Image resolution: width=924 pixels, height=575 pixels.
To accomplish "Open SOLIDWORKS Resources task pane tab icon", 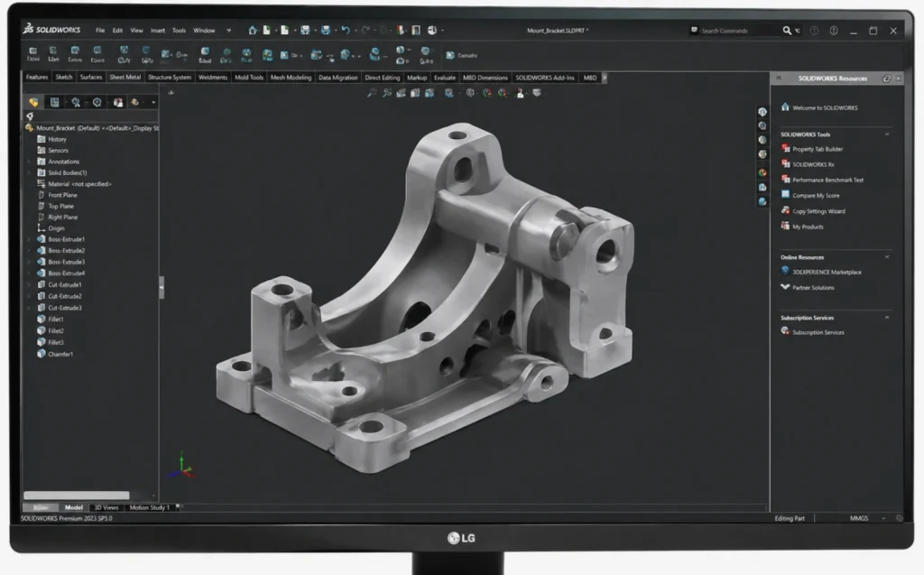I will point(762,111).
